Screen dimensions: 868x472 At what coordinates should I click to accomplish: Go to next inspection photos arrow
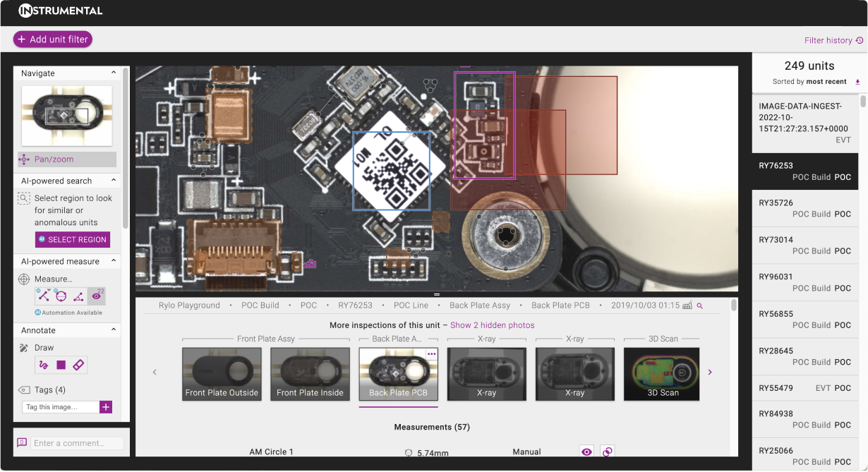[x=710, y=372]
